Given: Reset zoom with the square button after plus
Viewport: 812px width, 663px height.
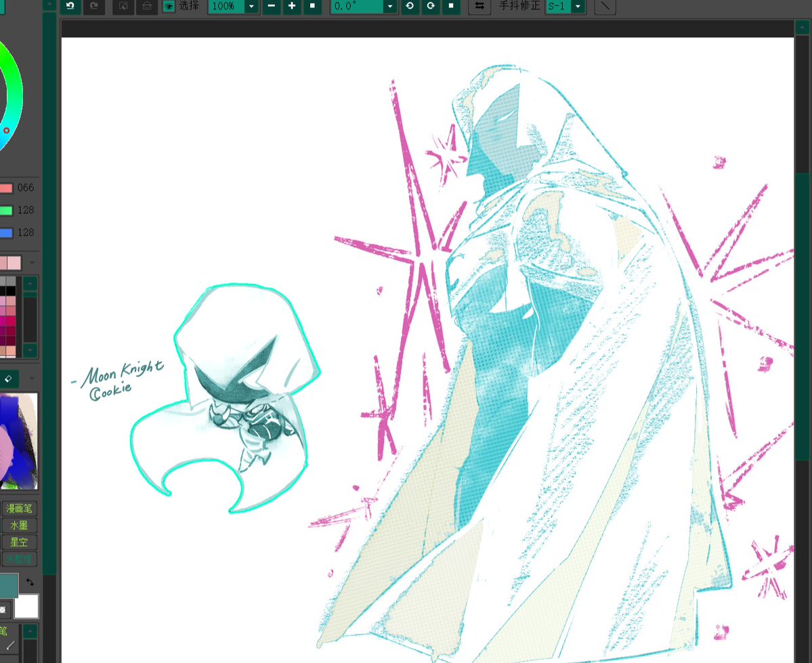Looking at the screenshot, I should [x=312, y=5].
